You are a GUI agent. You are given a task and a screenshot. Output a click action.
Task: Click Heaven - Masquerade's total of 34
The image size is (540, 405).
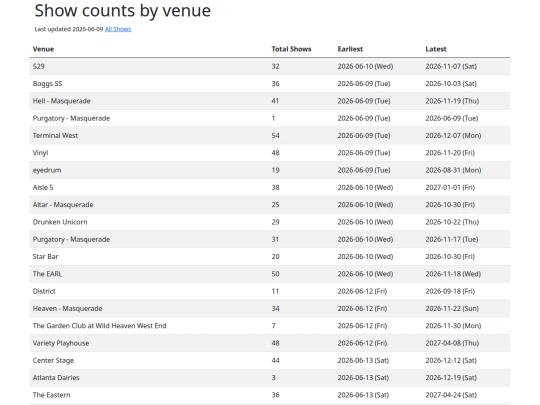[x=276, y=309]
